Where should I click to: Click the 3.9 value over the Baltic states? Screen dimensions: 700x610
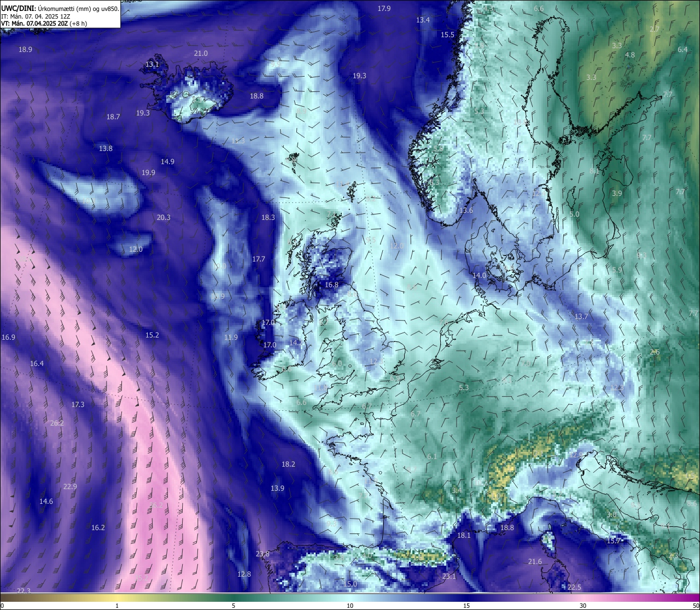click(617, 193)
